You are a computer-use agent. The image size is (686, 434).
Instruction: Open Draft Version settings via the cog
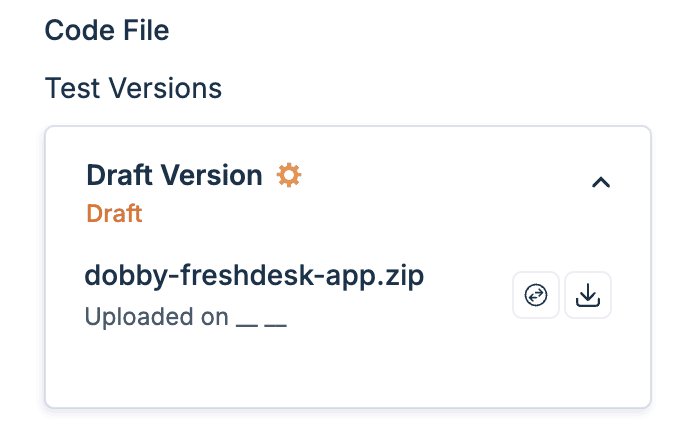(289, 176)
